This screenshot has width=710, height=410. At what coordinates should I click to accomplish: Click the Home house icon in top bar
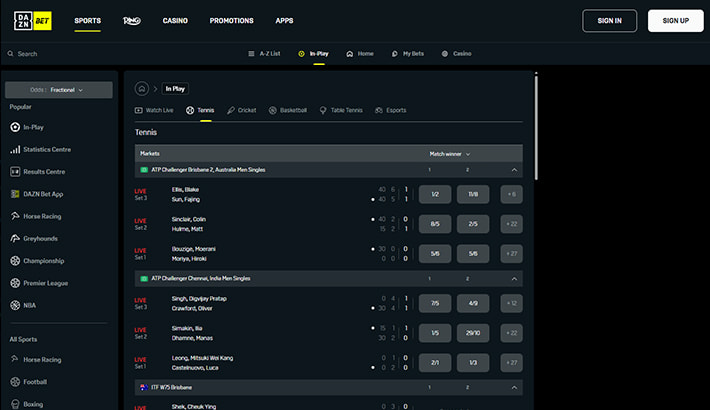pyautogui.click(x=350, y=53)
